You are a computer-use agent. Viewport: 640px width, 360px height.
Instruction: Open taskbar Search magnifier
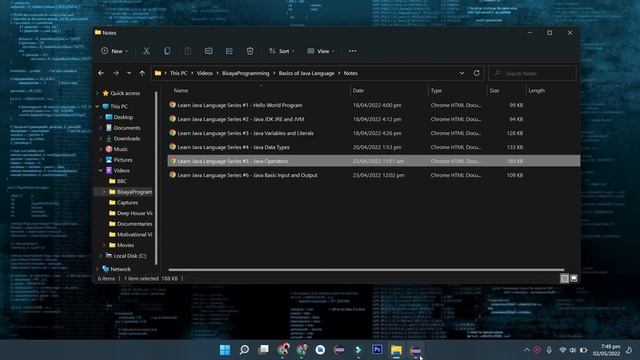(244, 350)
